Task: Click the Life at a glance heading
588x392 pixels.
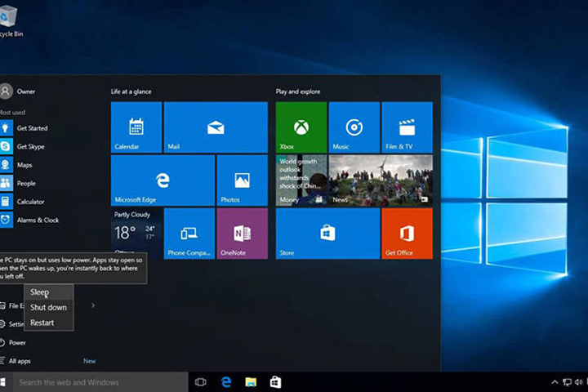Action: click(x=131, y=91)
